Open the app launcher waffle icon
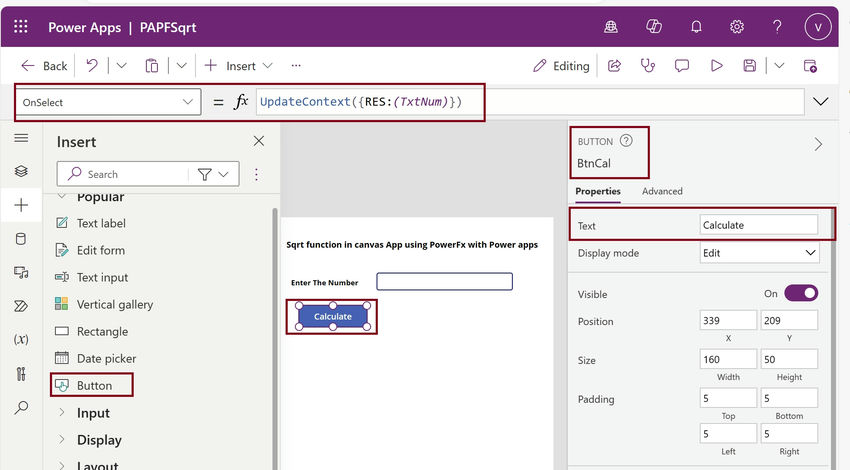Viewport: 850px width, 470px height. [x=21, y=27]
